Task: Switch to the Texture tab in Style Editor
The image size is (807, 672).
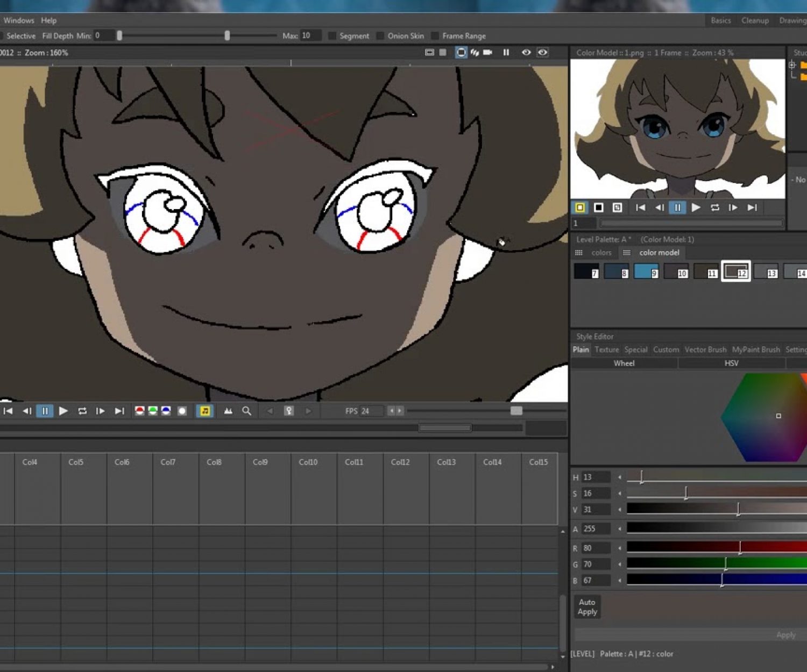Action: click(606, 350)
